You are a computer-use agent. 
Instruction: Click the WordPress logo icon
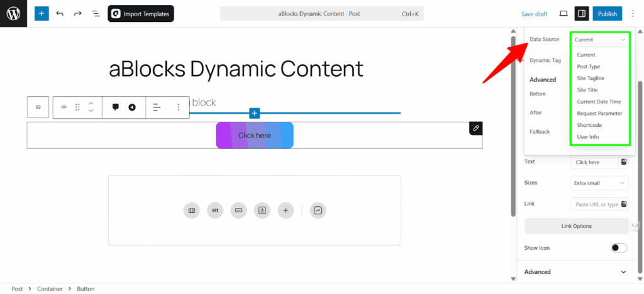[x=14, y=14]
